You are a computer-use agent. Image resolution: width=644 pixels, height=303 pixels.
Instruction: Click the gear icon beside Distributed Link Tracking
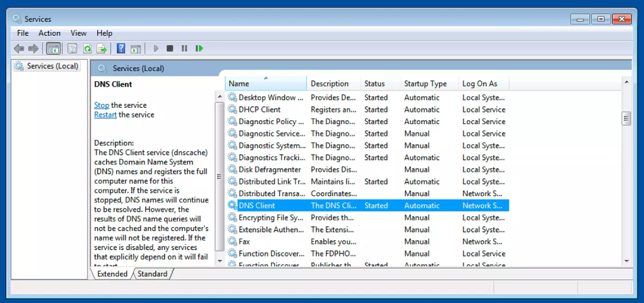point(232,182)
